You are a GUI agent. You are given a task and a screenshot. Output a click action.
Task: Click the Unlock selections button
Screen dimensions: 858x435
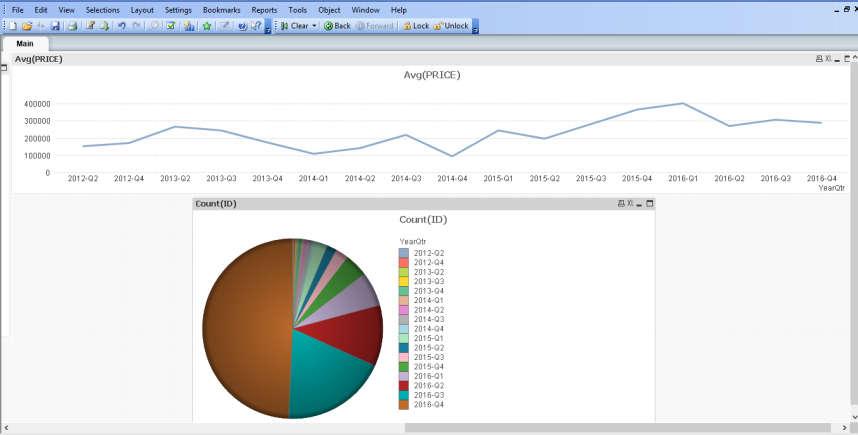pyautogui.click(x=451, y=26)
